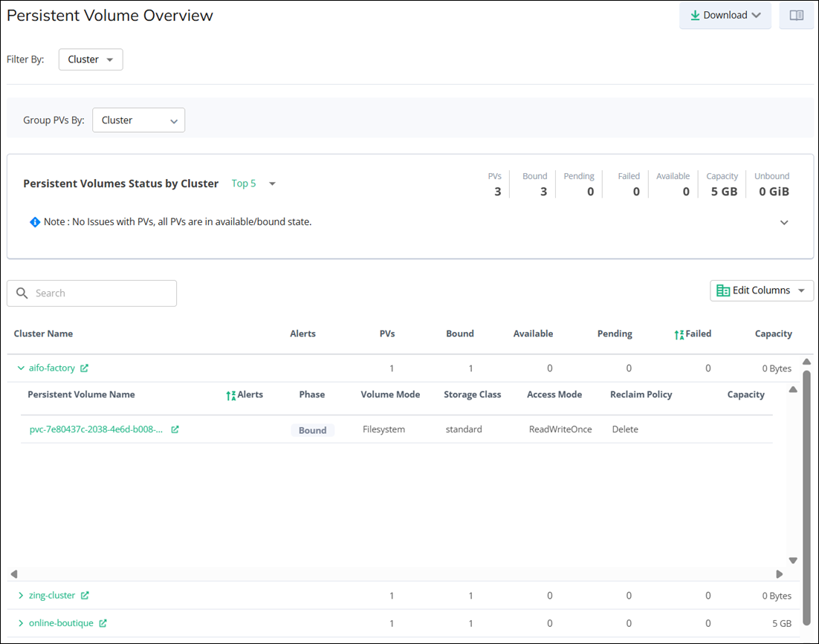This screenshot has width=819, height=644.
Task: Click the info icon next to the Note
Action: coord(35,222)
